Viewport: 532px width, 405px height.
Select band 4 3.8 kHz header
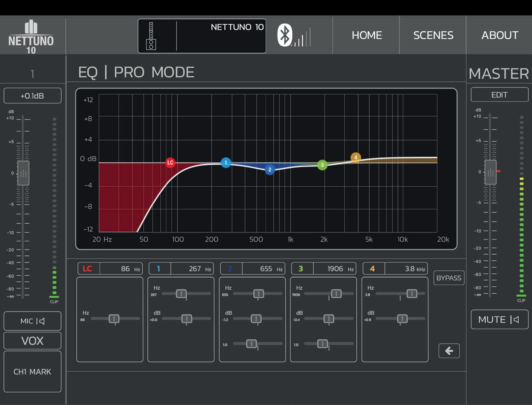(395, 269)
